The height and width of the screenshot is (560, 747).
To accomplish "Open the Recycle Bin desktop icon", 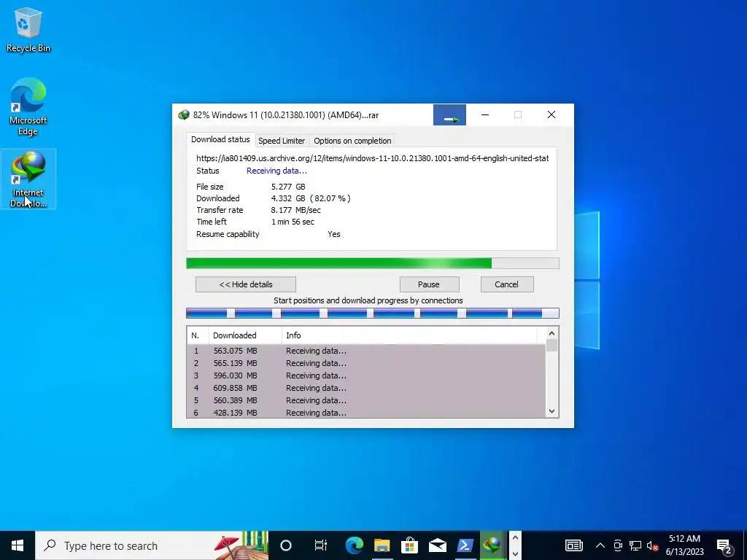I will tap(28, 30).
